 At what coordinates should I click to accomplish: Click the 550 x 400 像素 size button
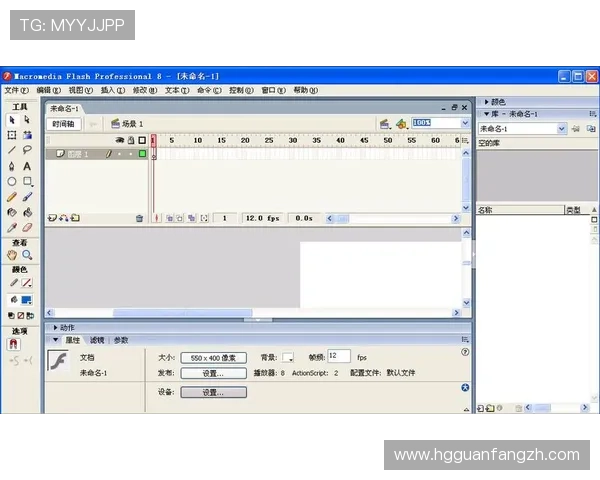coord(214,358)
